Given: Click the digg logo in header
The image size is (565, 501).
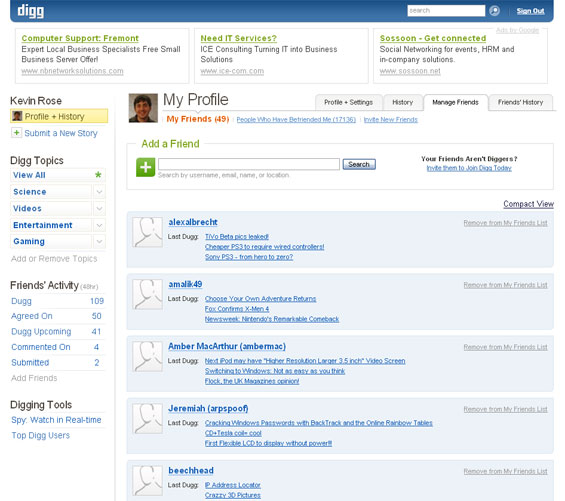Looking at the screenshot, I should tap(31, 11).
